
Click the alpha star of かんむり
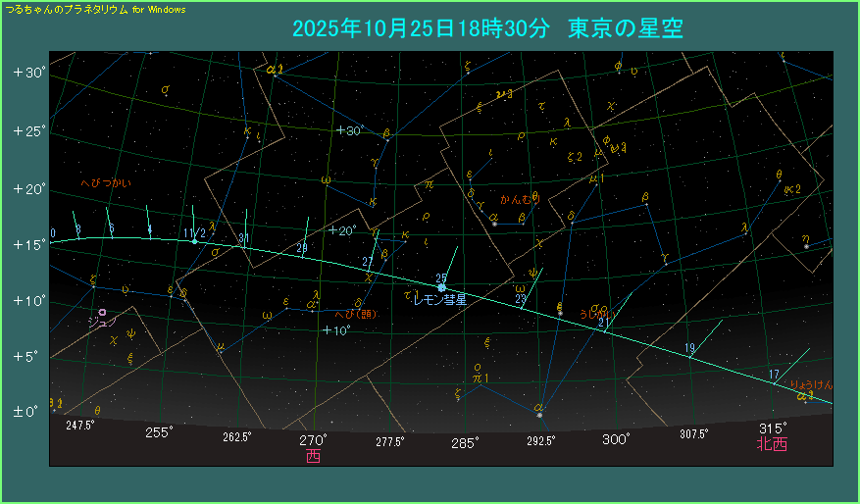(x=495, y=225)
